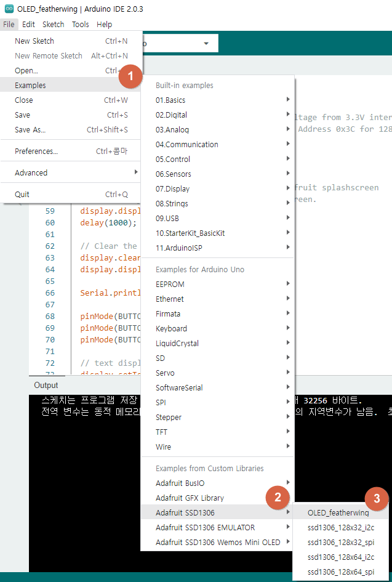392x582 pixels.
Task: Choose Save As... menu entry
Action: pyautogui.click(x=71, y=130)
